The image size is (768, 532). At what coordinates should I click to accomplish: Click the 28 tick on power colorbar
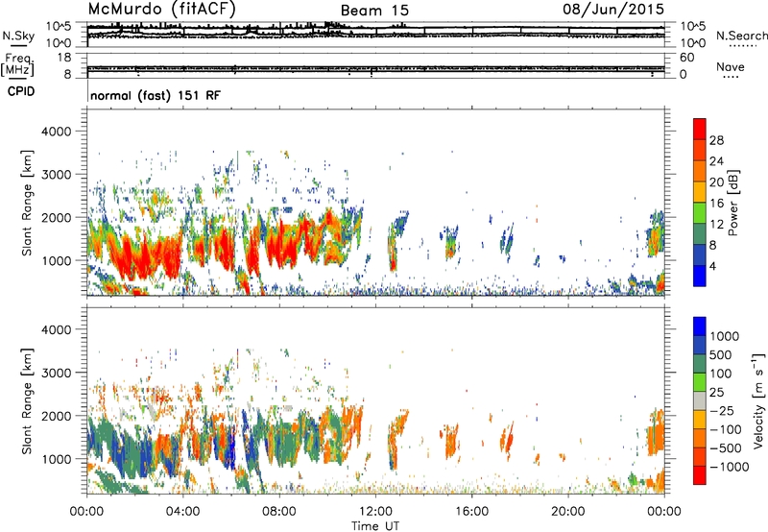coord(716,140)
